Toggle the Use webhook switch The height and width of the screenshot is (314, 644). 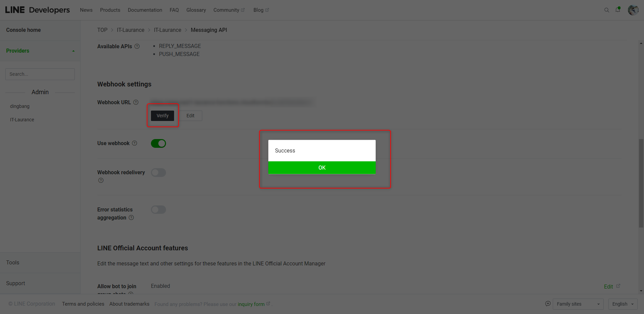158,143
